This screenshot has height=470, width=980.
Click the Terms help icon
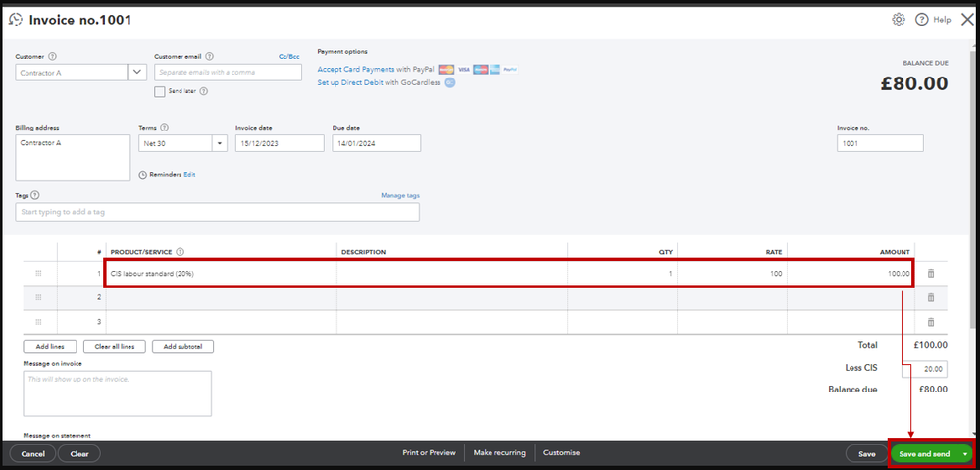(165, 128)
